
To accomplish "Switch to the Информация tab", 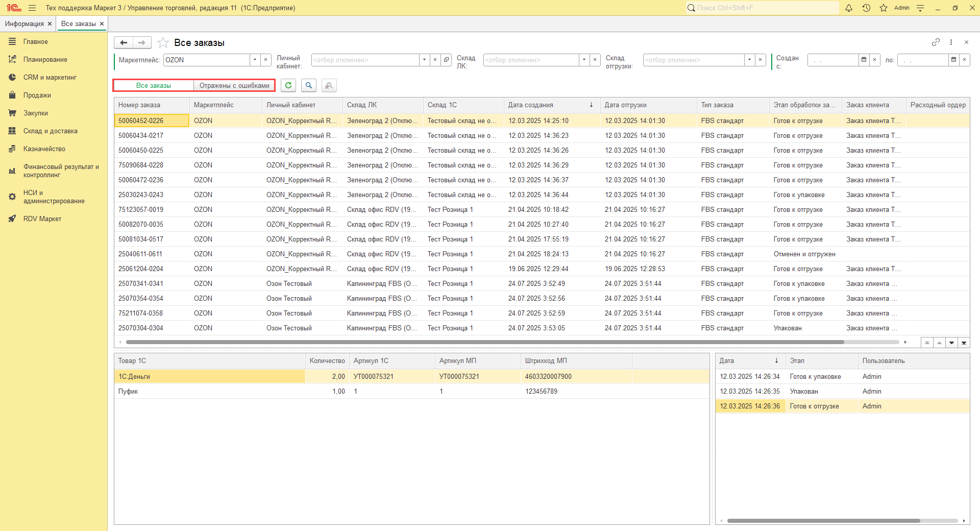I will 24,23.
